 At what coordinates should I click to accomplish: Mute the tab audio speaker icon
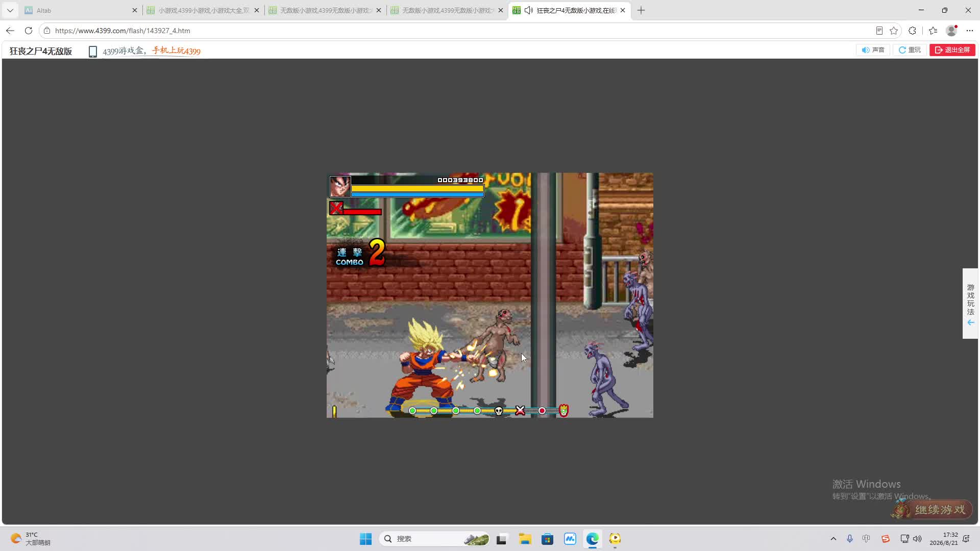click(x=529, y=10)
